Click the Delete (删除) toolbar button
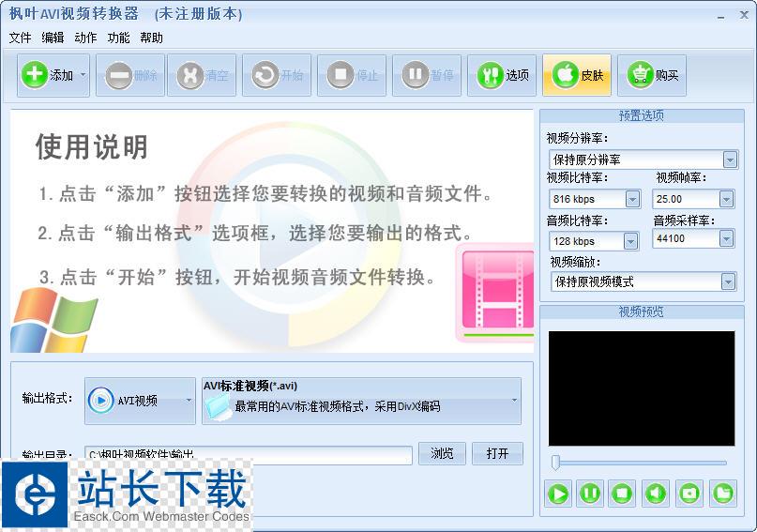Image resolution: width=757 pixels, height=532 pixels. pos(130,75)
